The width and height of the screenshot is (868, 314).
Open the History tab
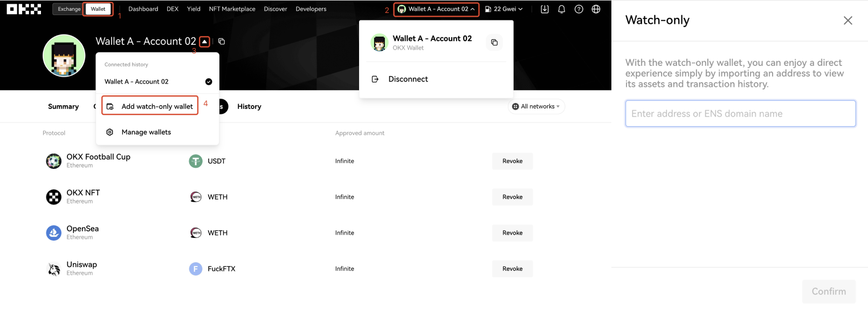(249, 106)
